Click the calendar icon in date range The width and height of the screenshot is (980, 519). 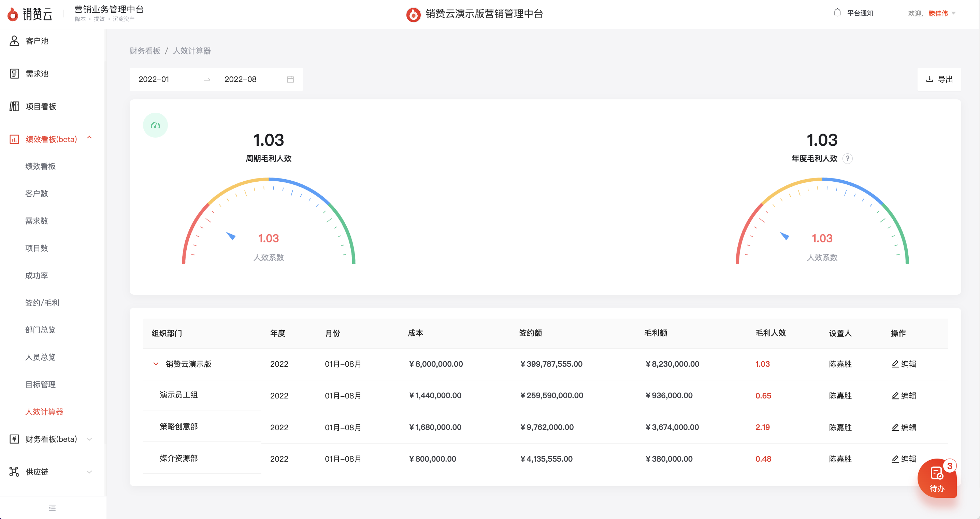point(290,79)
